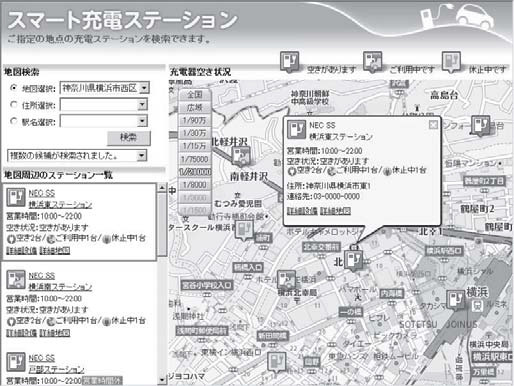Select station marker near 東横イン横浜西口 on map
Screen dimensions: 514x386
click(277, 362)
